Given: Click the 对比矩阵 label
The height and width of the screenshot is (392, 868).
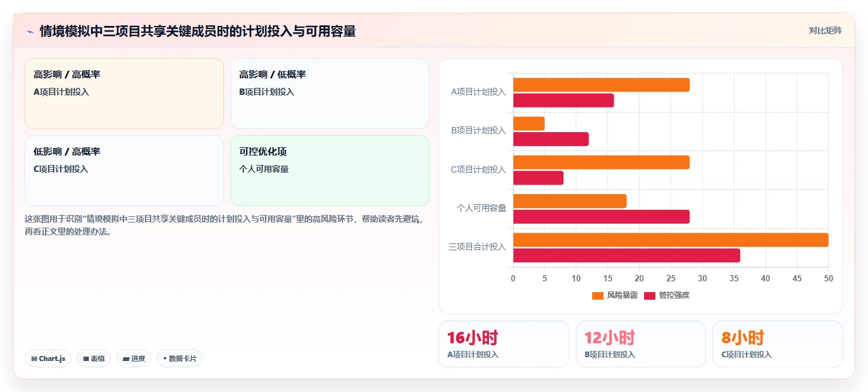Looking at the screenshot, I should click(825, 30).
